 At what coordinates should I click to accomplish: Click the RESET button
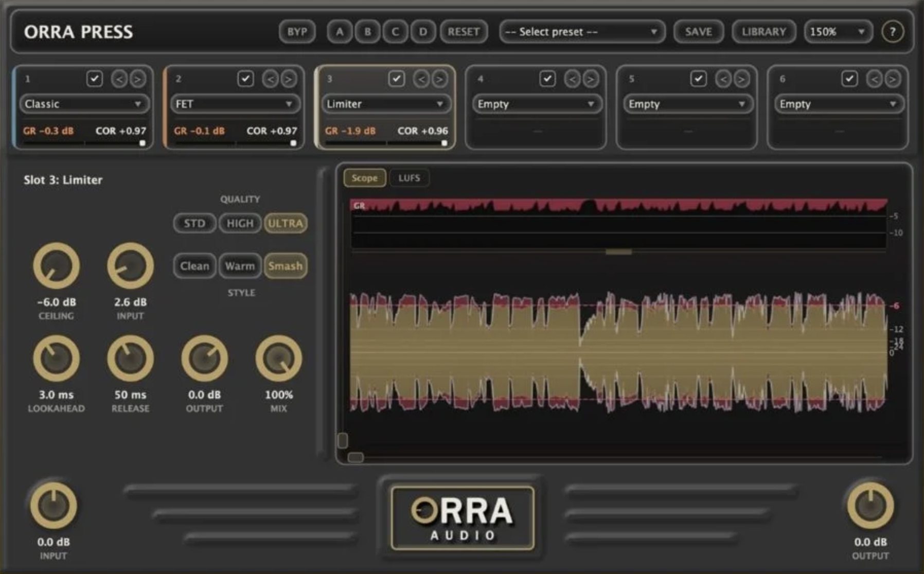click(464, 32)
